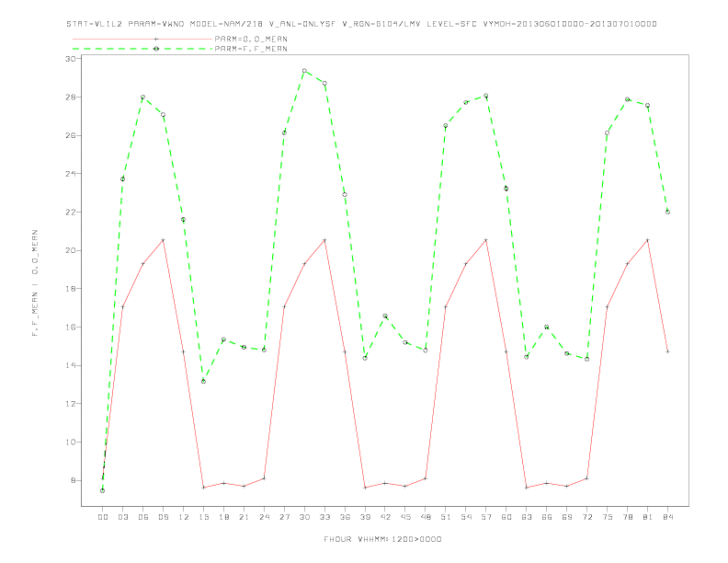The height and width of the screenshot is (563, 728).
Task: Click the red solid legend line sample marker
Action: click(x=156, y=39)
